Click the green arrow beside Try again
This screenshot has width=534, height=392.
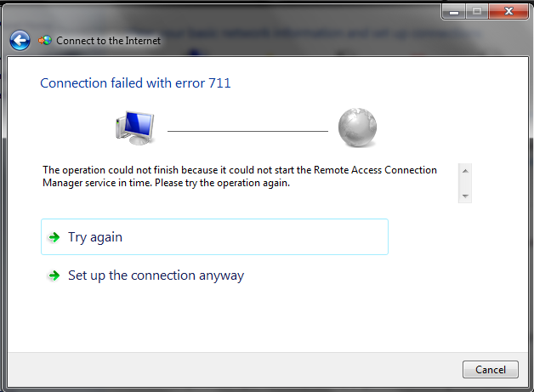point(54,237)
